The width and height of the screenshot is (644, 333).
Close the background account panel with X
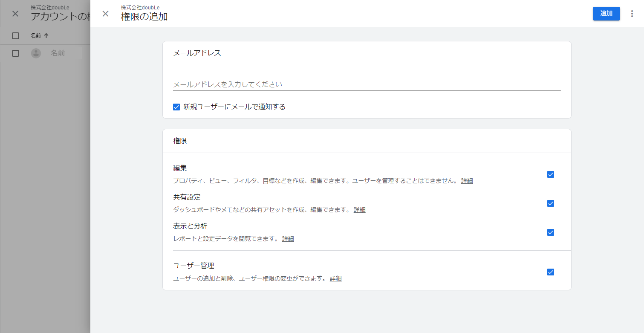click(x=15, y=14)
